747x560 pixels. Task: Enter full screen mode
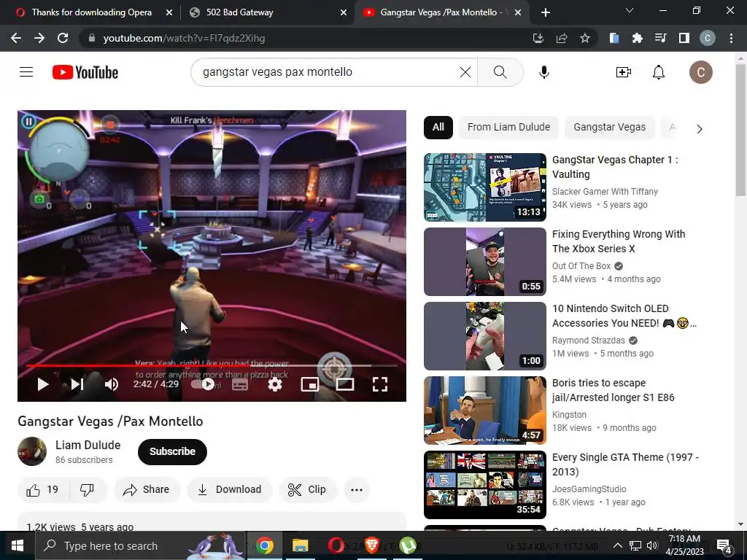point(379,384)
